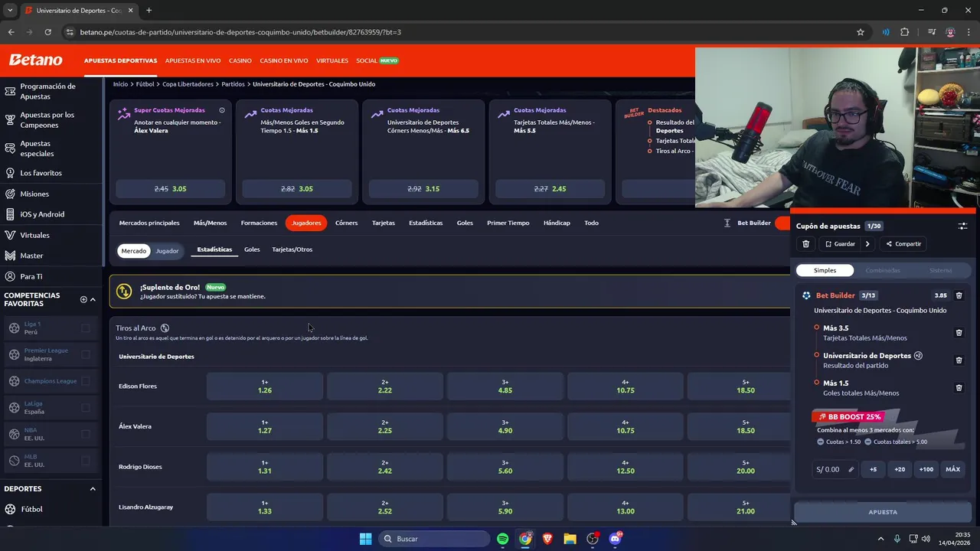Open Discord from the taskbar

click(x=615, y=539)
